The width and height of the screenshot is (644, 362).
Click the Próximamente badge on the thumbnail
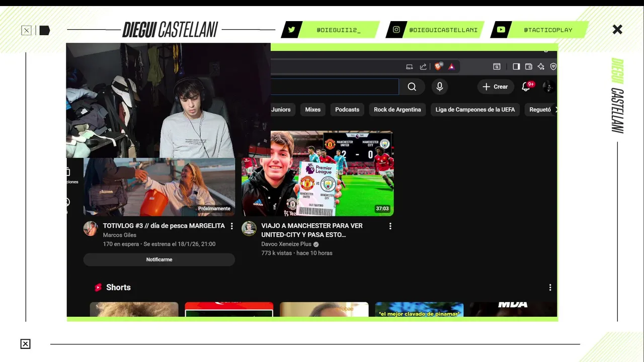pos(214,209)
